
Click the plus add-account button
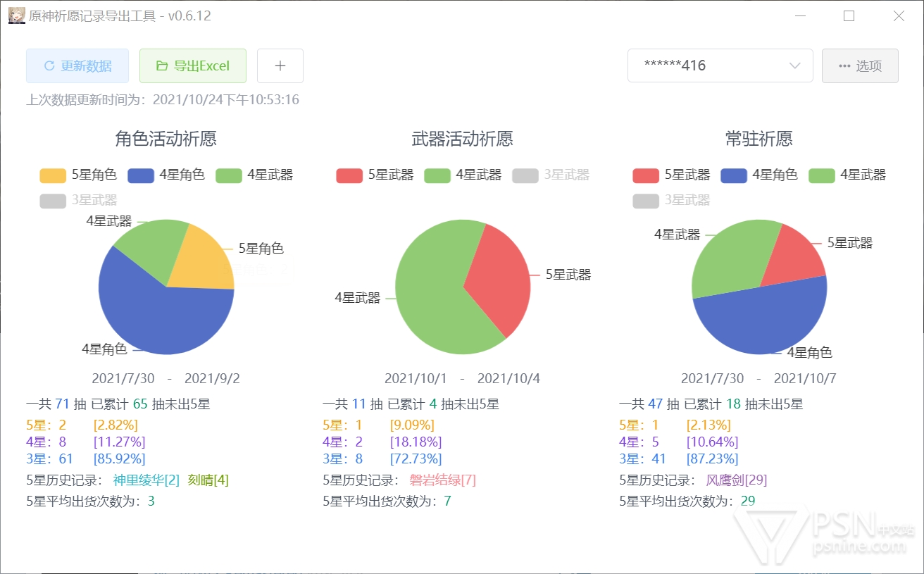tap(280, 65)
